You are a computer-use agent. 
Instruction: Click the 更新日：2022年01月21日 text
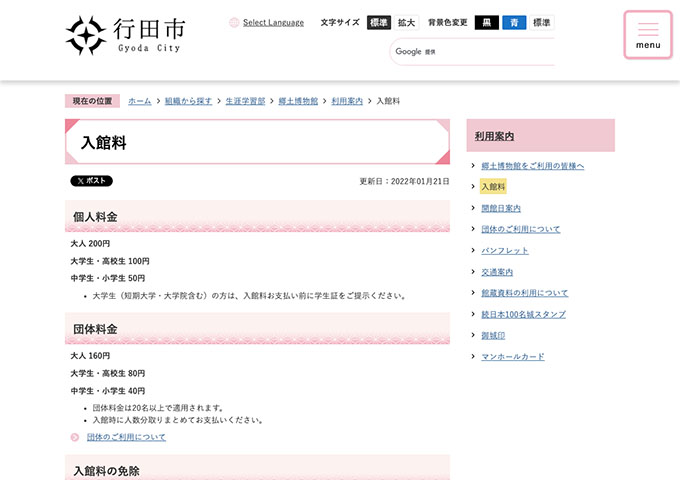pos(404,181)
